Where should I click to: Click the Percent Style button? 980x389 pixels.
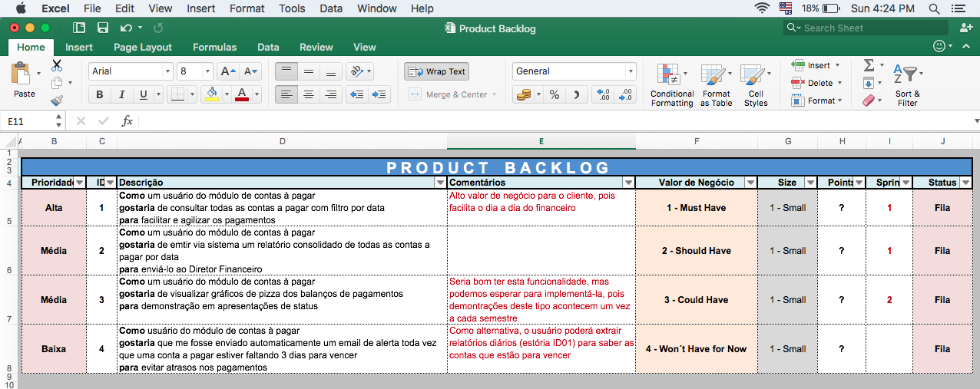click(554, 94)
